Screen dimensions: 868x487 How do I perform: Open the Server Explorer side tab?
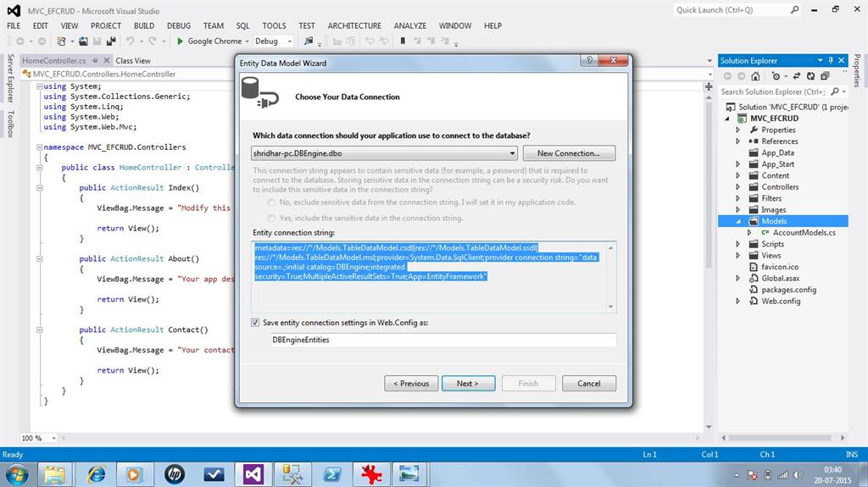[x=10, y=78]
